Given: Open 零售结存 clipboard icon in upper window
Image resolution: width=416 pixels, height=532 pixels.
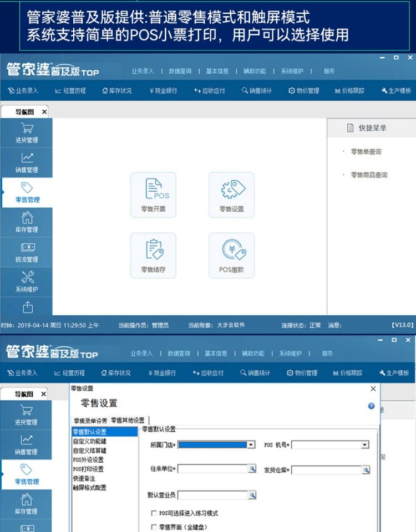Looking at the screenshot, I should [153, 255].
